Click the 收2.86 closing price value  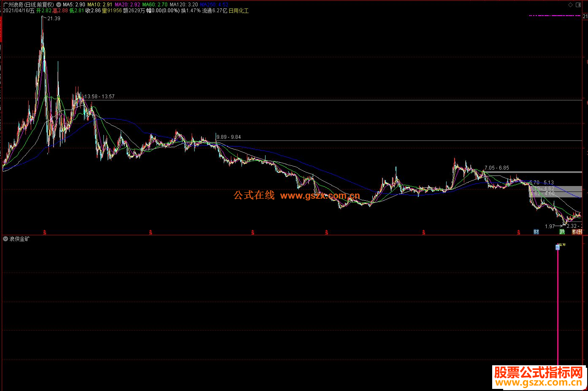tap(93, 11)
